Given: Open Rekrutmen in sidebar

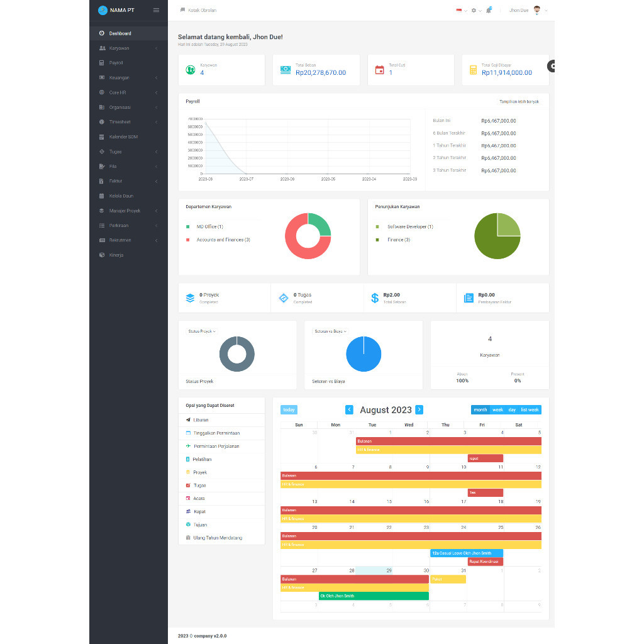Looking at the screenshot, I should click(x=128, y=240).
